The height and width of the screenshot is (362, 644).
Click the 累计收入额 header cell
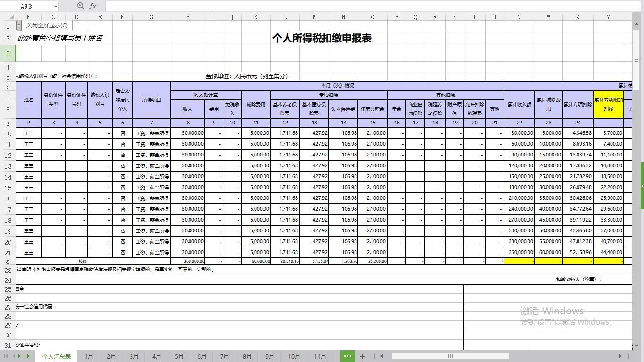coord(519,104)
